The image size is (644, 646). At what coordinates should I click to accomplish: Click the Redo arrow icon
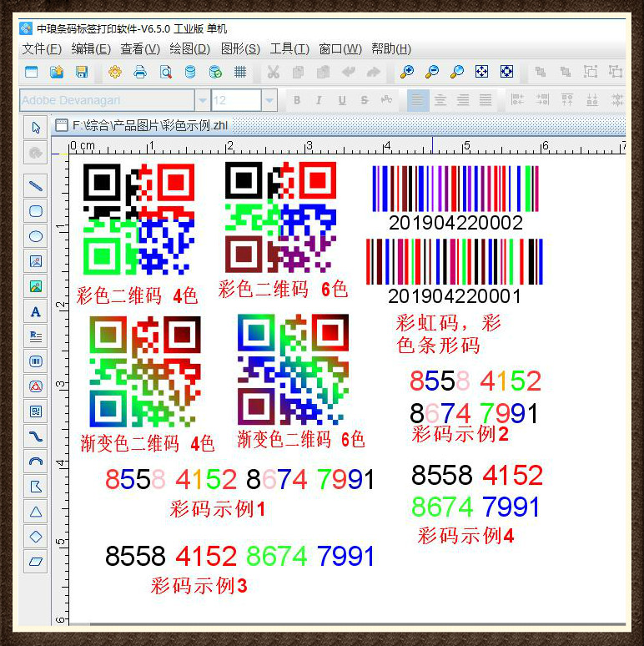374,72
